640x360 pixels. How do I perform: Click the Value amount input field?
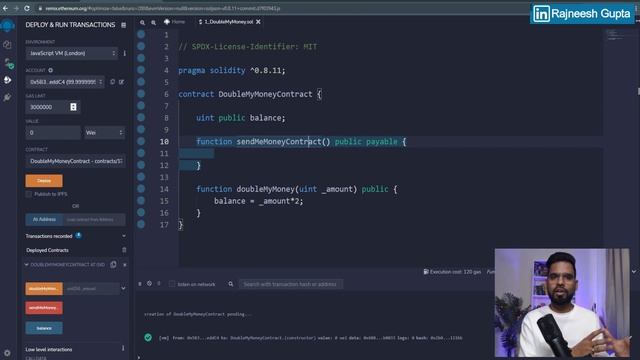(x=53, y=133)
